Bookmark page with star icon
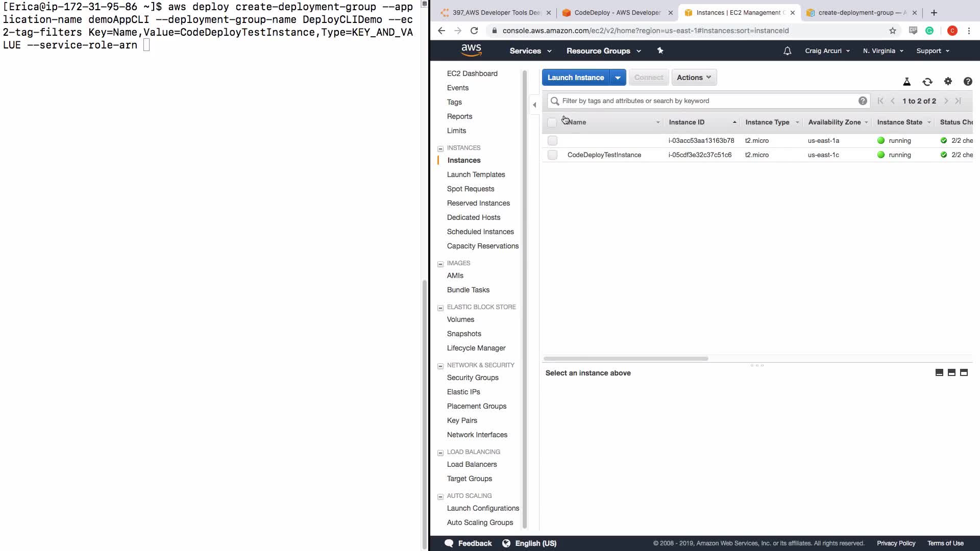980x551 pixels. (x=893, y=31)
